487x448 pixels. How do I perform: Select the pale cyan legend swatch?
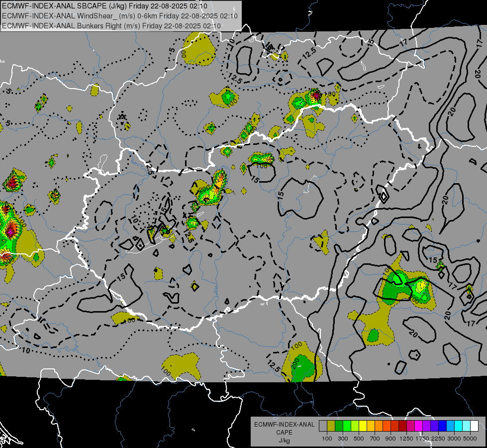point(467,426)
